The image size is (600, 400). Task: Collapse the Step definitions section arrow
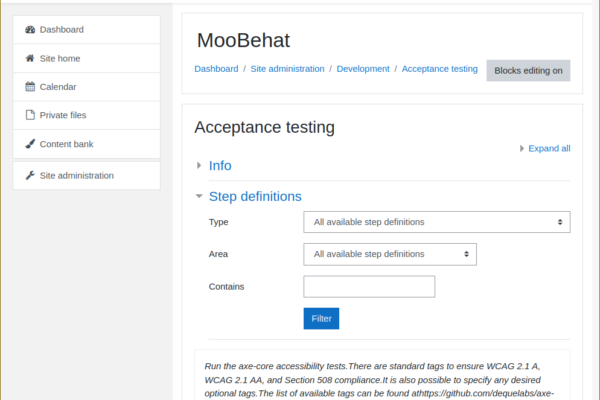(199, 196)
